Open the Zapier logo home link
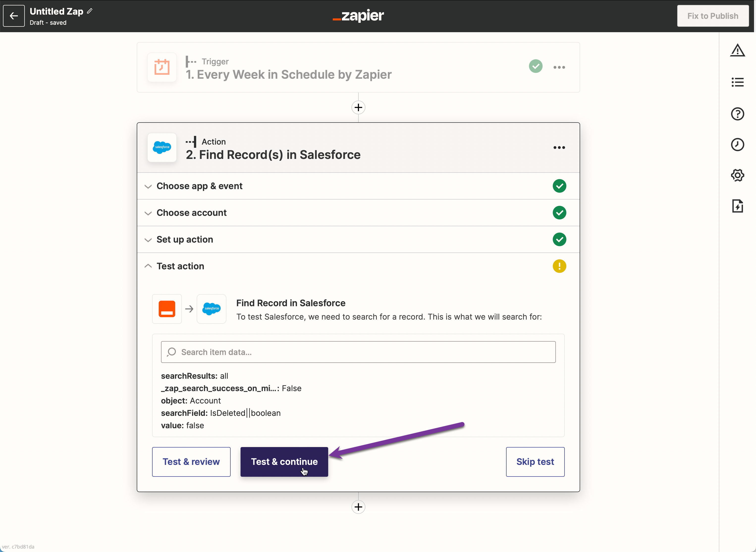 coord(358,15)
